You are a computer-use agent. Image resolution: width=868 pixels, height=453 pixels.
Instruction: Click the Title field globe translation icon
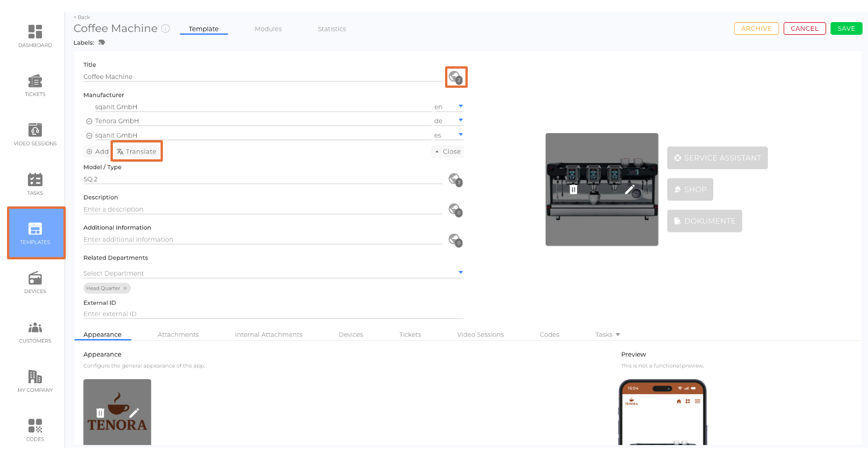tap(456, 77)
